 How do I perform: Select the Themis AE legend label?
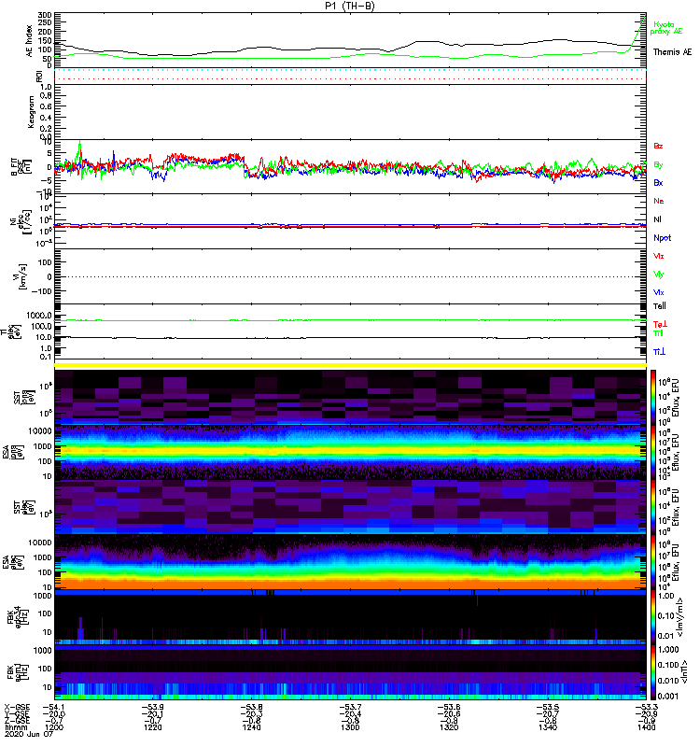672,52
